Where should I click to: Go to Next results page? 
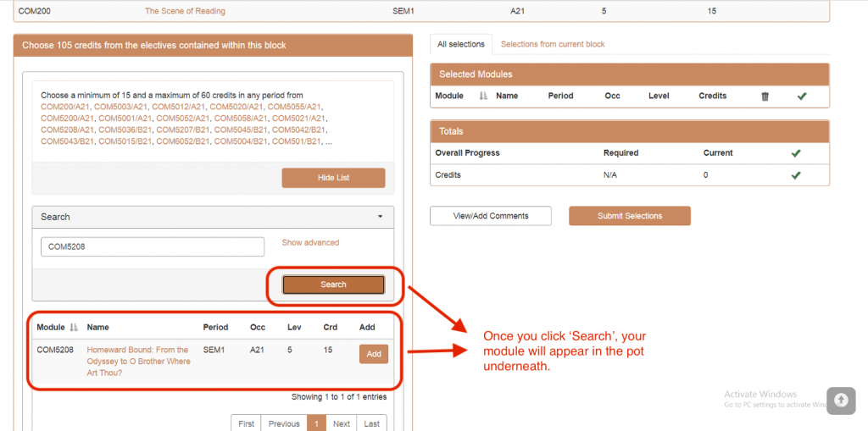[x=341, y=423]
